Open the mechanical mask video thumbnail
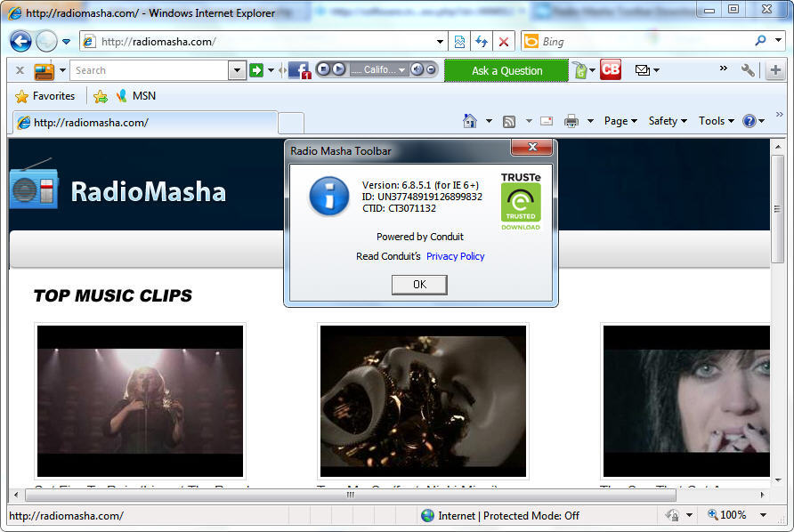 tap(424, 401)
